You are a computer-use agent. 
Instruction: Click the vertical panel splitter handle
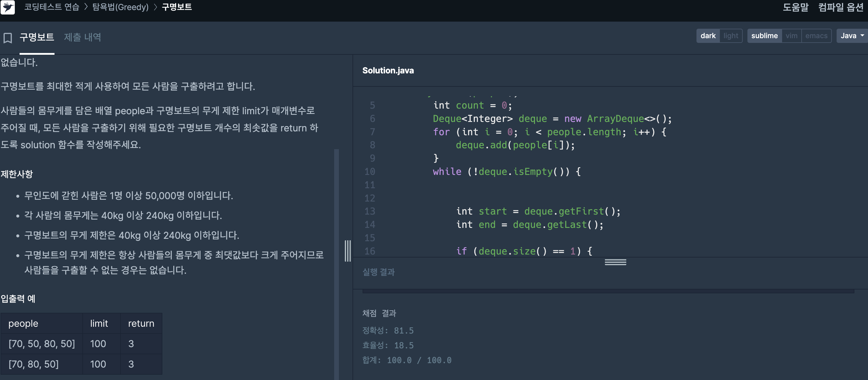[x=347, y=251]
